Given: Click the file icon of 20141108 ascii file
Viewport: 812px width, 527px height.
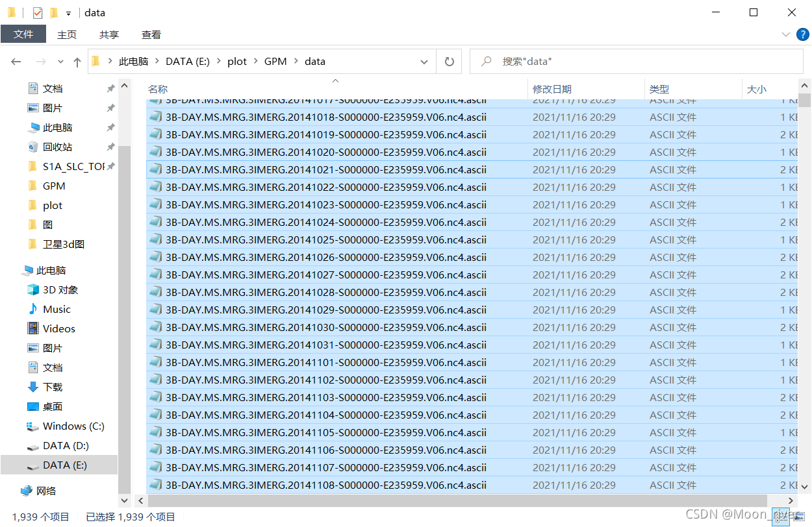Looking at the screenshot, I should coord(156,485).
